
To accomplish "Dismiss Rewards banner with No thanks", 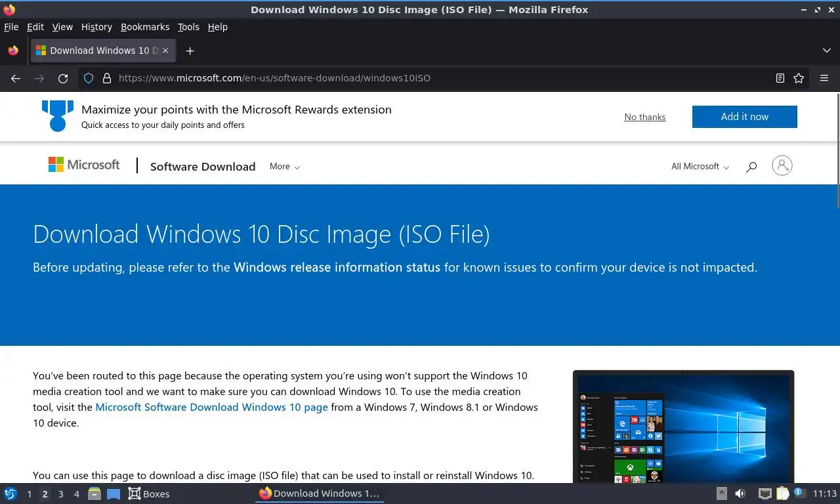I will point(645,117).
